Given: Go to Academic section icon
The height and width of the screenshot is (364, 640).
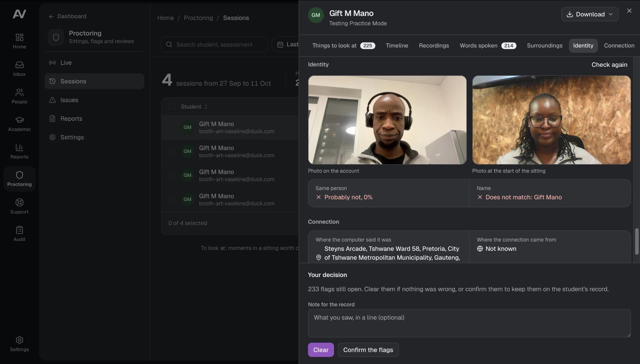Looking at the screenshot, I should pyautogui.click(x=19, y=120).
